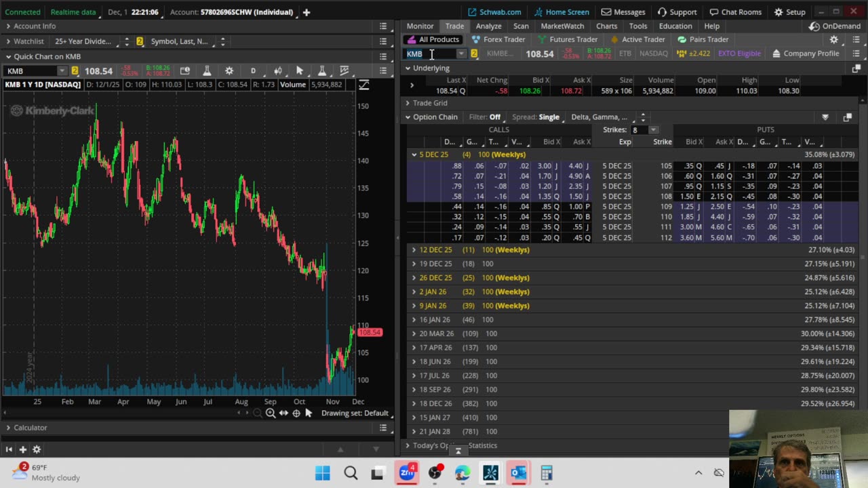
Task: Toggle the chart price scale line icon
Action: pyautogui.click(x=364, y=85)
